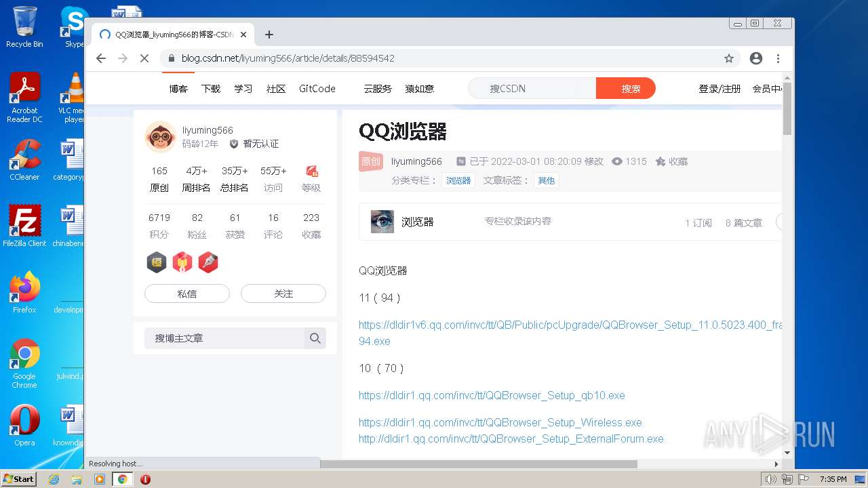This screenshot has width=868, height=488.
Task: Click the 浏览器 category tag
Action: pyautogui.click(x=458, y=180)
